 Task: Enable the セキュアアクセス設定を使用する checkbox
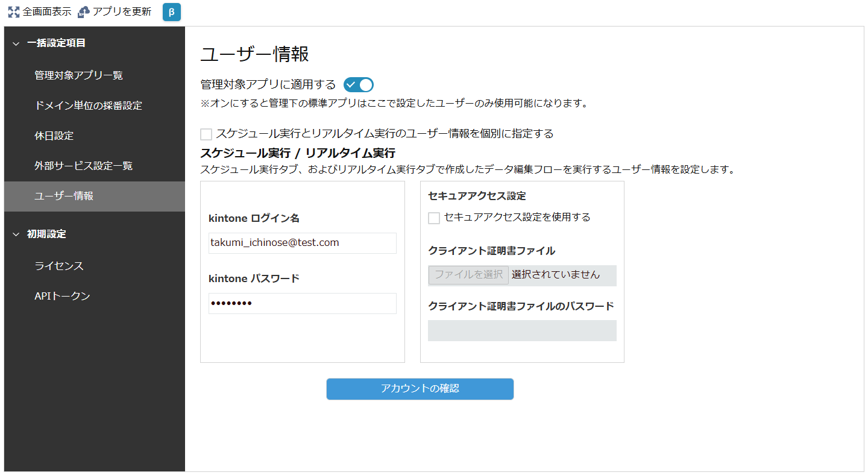(434, 218)
